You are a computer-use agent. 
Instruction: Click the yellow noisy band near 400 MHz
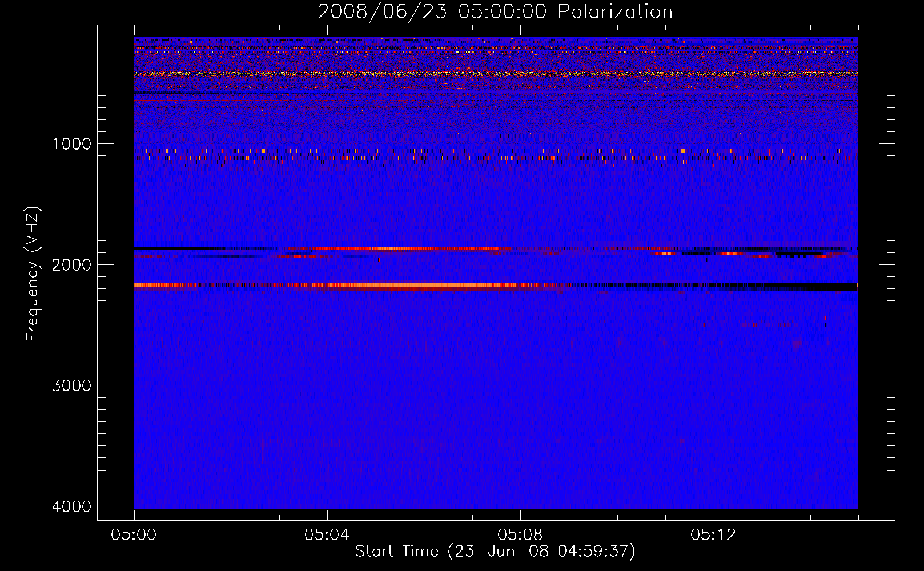pos(496,73)
